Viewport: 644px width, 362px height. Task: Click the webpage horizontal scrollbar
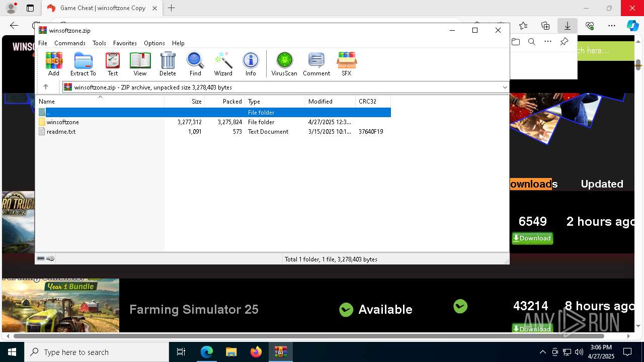[x=309, y=336]
